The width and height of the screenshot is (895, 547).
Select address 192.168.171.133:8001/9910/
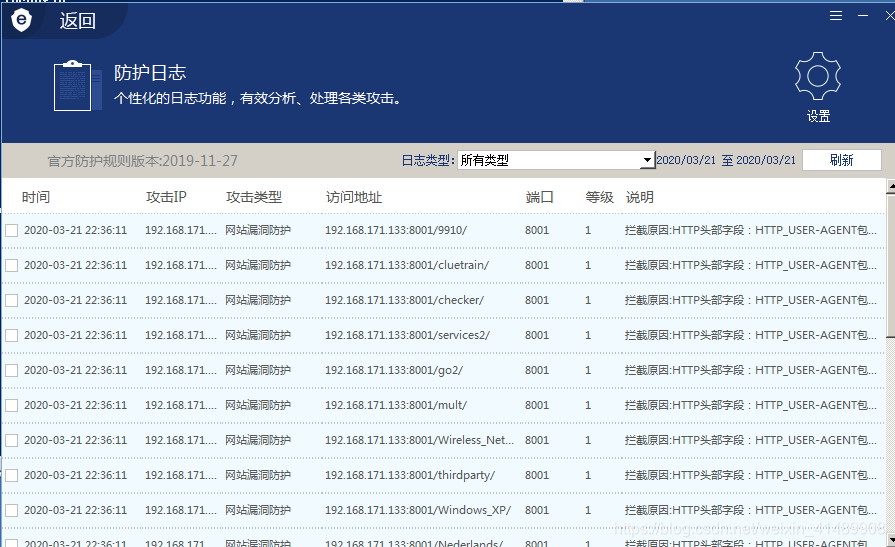click(x=396, y=230)
